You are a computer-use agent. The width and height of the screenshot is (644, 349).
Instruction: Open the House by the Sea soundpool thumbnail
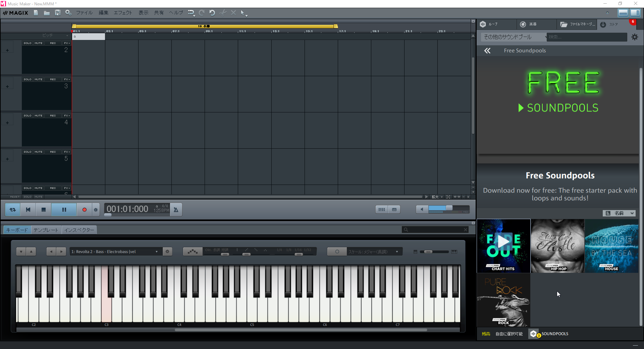click(611, 246)
